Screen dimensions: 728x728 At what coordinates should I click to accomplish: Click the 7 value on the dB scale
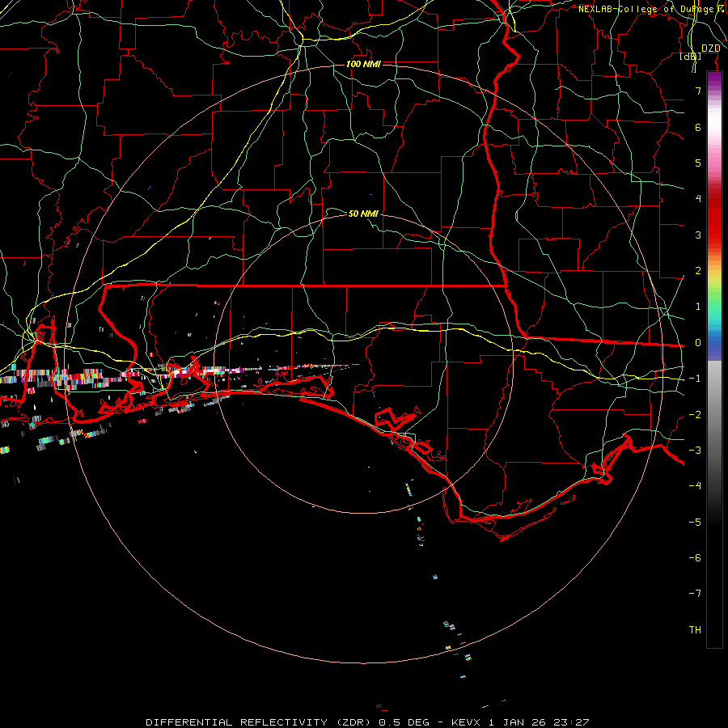point(698,91)
